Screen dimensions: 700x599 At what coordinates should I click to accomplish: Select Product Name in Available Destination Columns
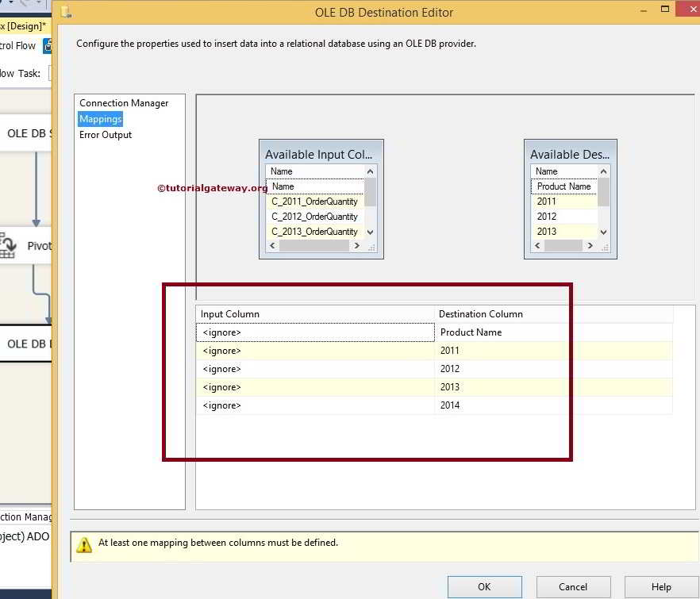(x=563, y=186)
